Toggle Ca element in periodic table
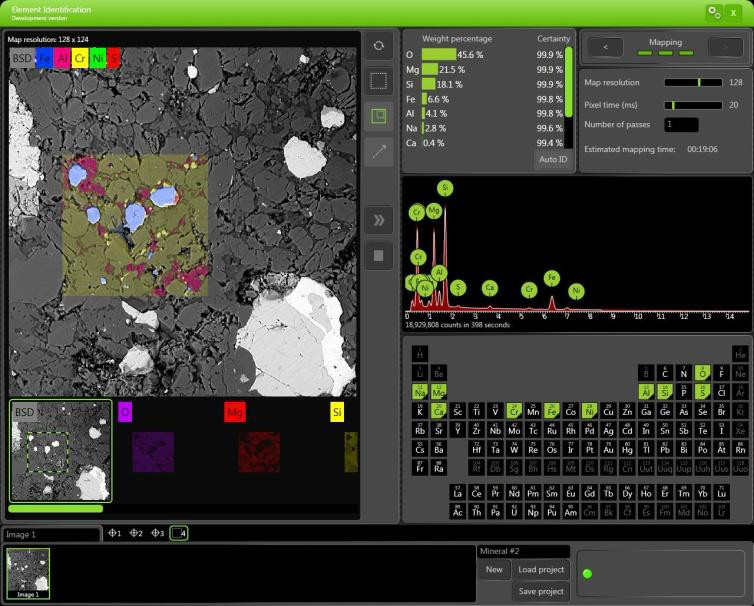754x606 pixels. 438,411
